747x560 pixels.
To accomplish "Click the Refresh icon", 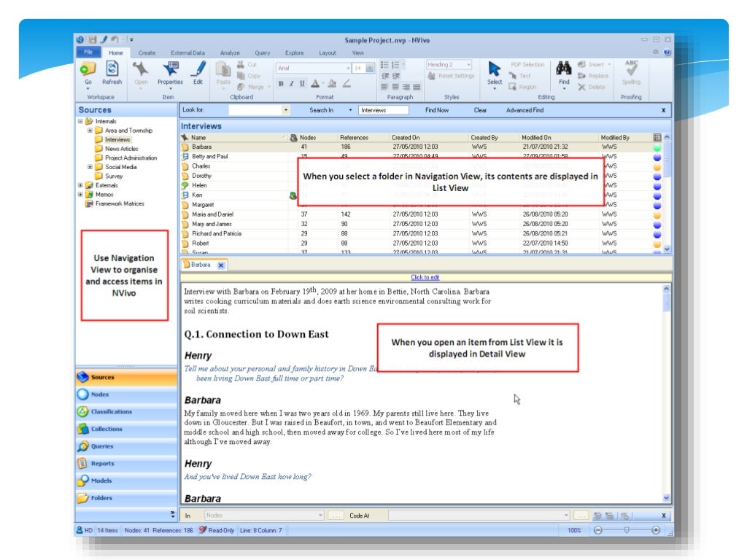I will coord(112,69).
